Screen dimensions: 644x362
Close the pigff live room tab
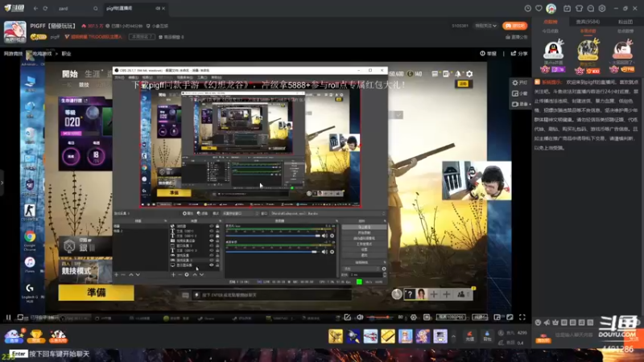coord(163,8)
